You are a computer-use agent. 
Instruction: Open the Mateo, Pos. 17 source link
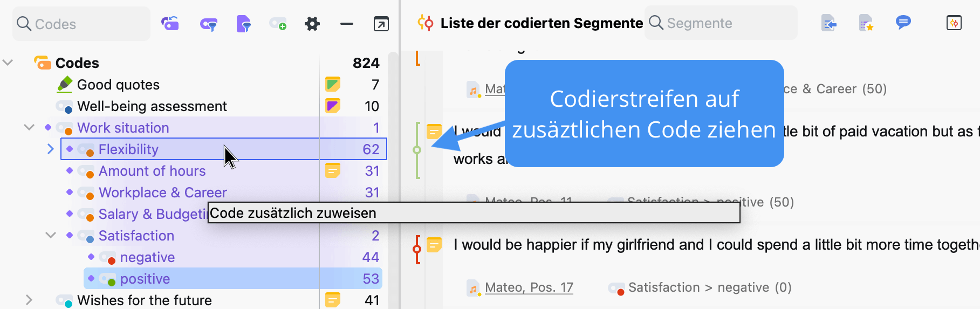[x=529, y=287]
